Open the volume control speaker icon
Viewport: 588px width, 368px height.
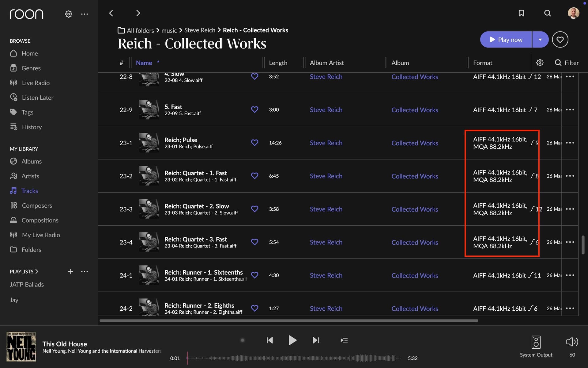[x=572, y=342]
